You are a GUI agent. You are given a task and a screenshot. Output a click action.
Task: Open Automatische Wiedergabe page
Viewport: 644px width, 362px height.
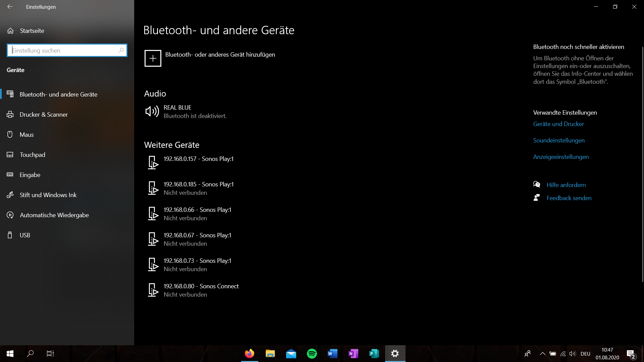pyautogui.click(x=54, y=215)
